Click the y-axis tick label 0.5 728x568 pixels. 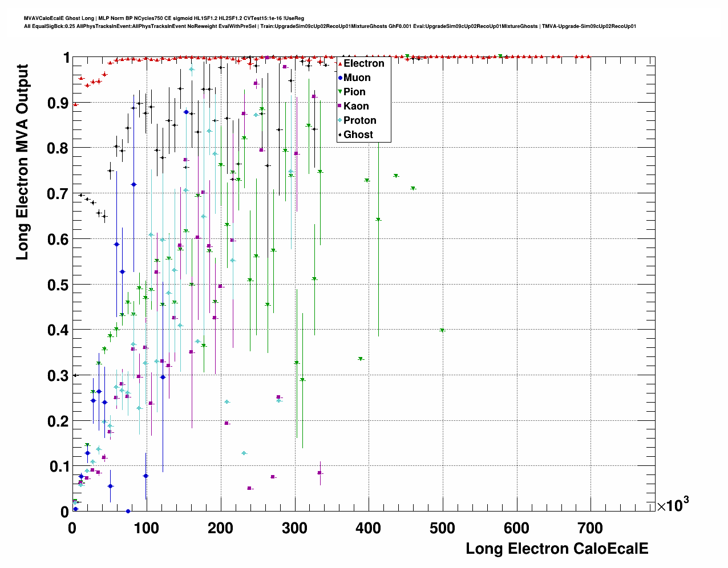click(58, 285)
